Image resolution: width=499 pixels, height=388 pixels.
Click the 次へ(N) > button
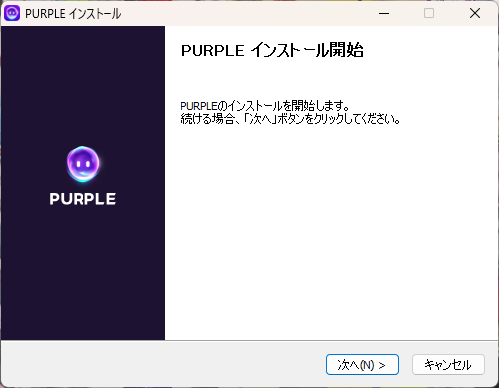[362, 364]
